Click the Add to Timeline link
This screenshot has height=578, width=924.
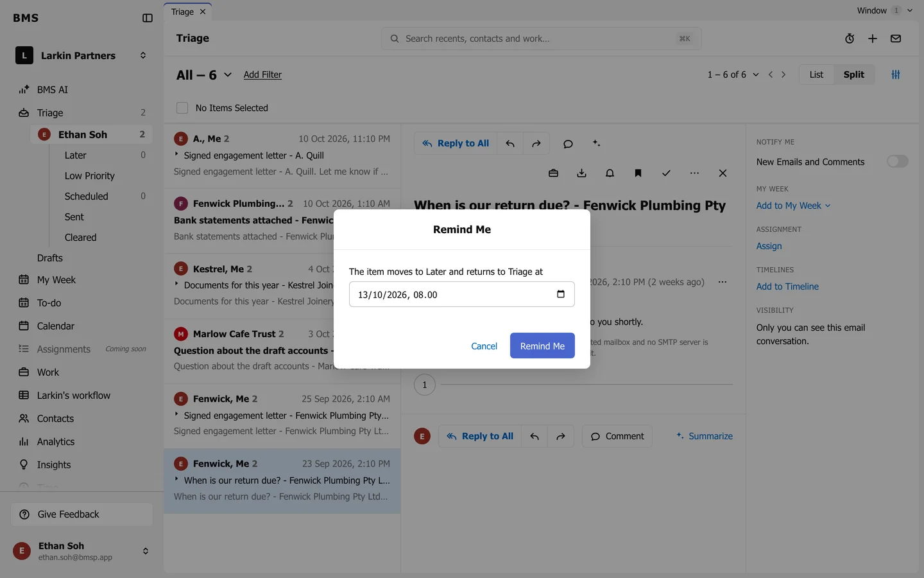point(787,286)
